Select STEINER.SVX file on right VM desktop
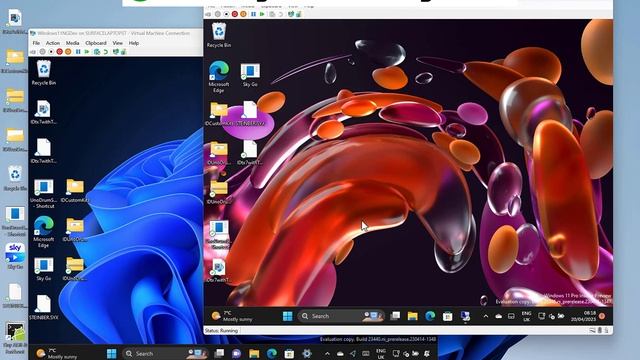Viewport: 640px width, 360px height. coord(250,114)
